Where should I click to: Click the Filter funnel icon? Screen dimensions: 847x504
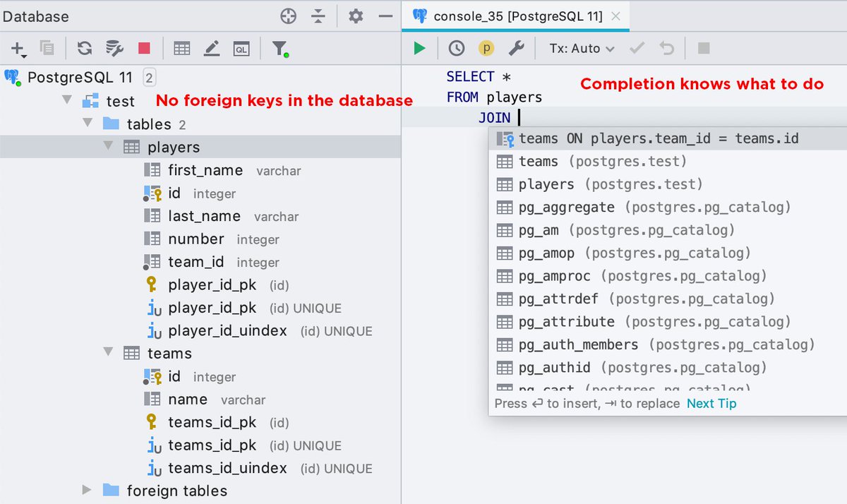point(280,48)
